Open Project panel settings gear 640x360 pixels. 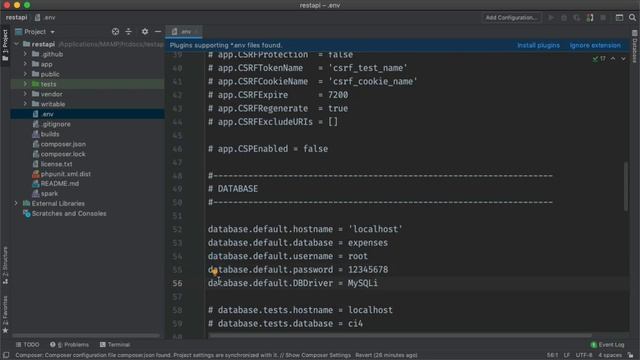coord(145,31)
